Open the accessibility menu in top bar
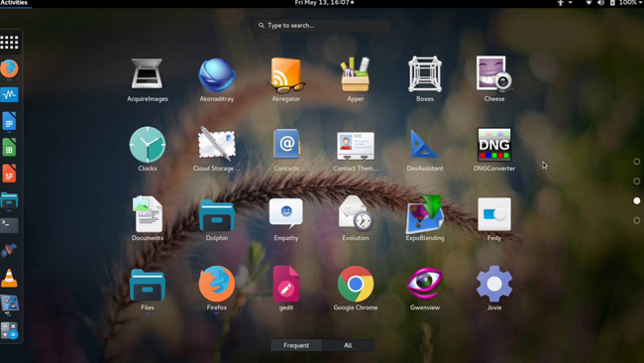This screenshot has height=363, width=644. 560,3
